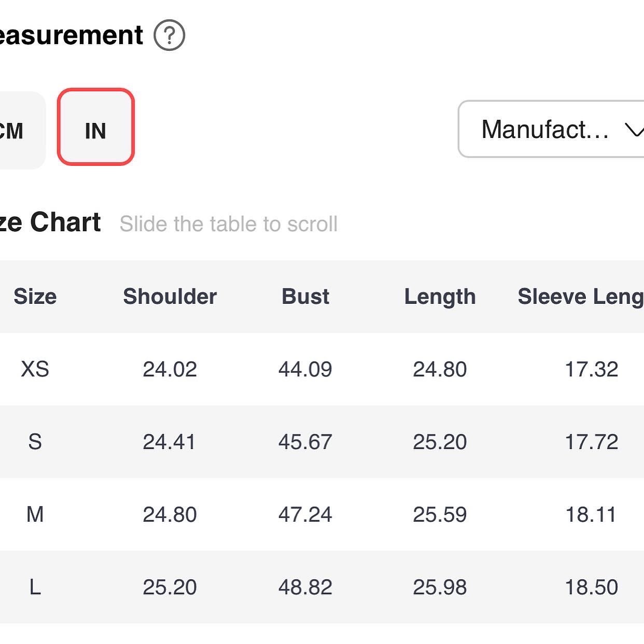The height and width of the screenshot is (644, 644).
Task: Click the measurement help question mark icon
Action: click(169, 35)
